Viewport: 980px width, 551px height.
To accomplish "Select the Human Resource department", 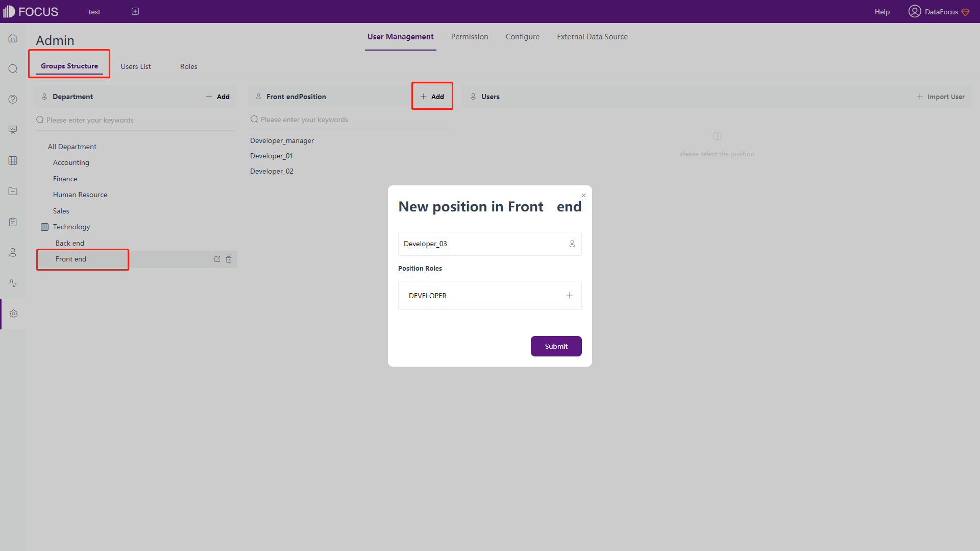I will click(x=80, y=195).
